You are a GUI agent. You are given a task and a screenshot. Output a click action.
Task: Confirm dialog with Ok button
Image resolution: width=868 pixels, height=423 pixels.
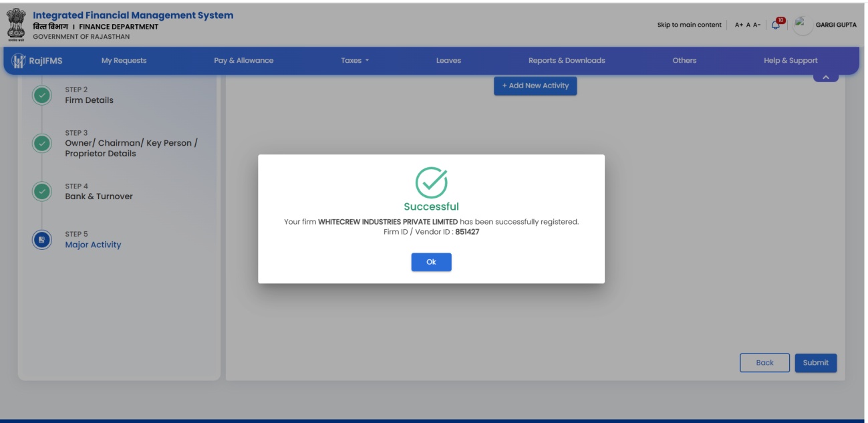click(x=431, y=262)
